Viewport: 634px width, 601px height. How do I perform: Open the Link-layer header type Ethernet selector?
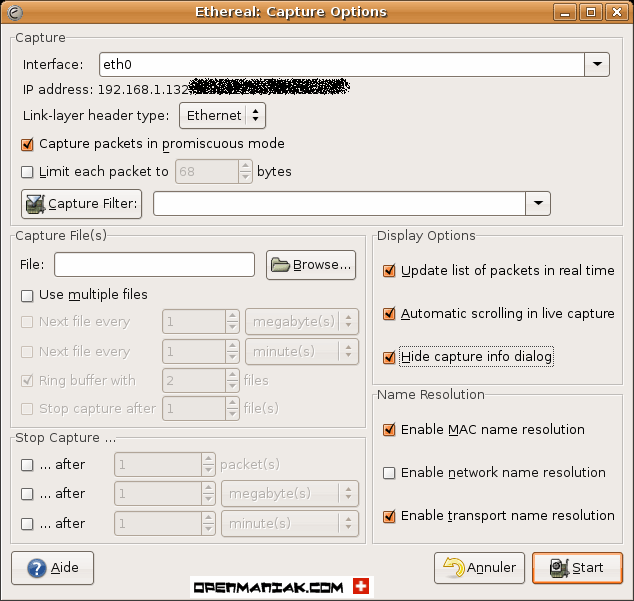[222, 116]
